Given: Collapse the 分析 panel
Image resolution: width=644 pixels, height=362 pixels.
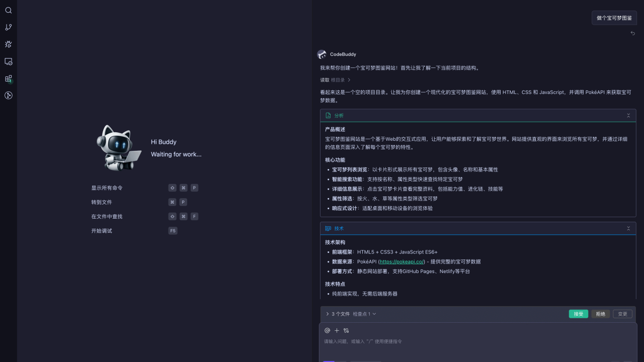Looking at the screenshot, I should 628,116.
